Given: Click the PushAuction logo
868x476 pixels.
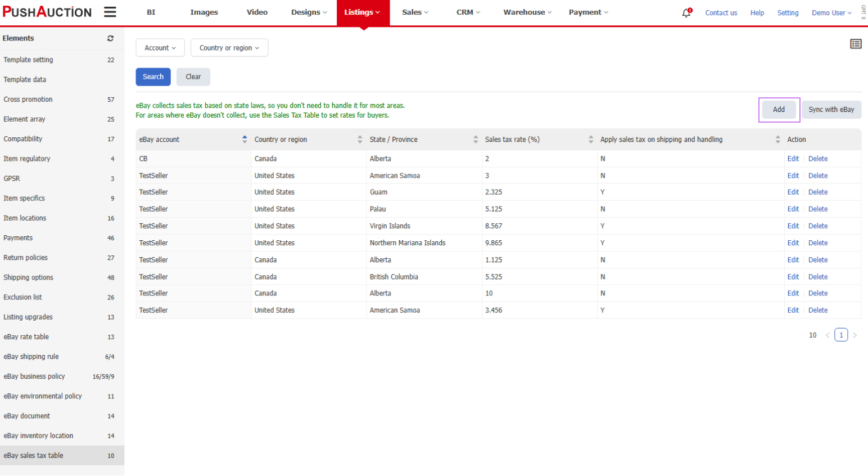Looking at the screenshot, I should (x=47, y=11).
